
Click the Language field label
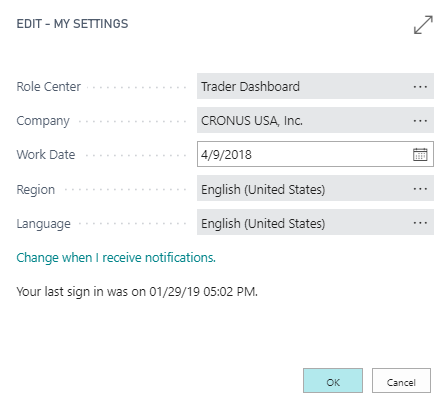click(x=44, y=224)
